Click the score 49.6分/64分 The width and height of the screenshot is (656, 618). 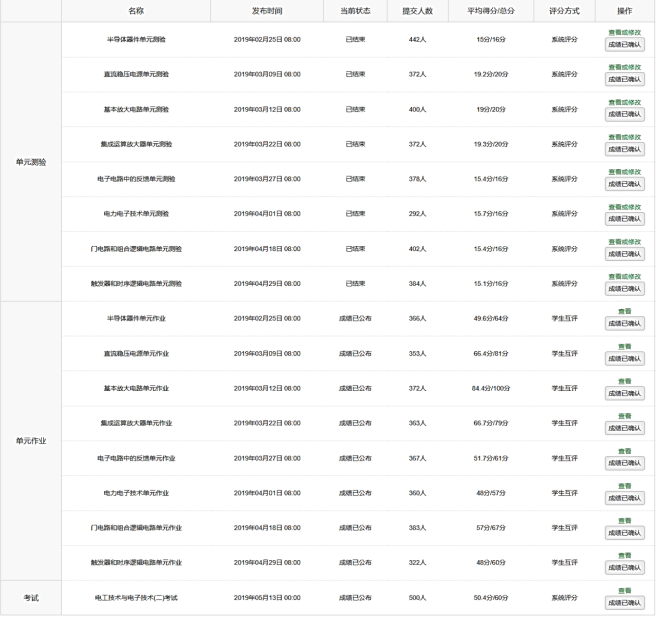[491, 318]
